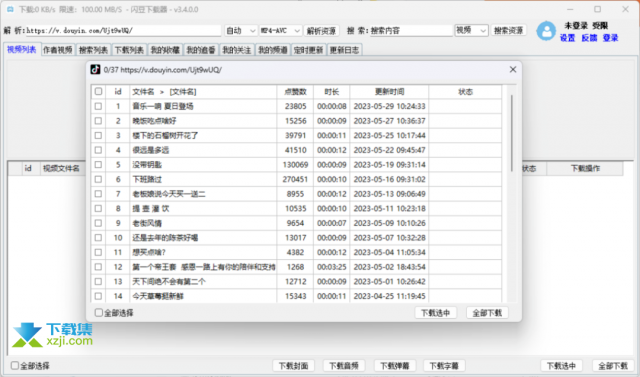
Task: Go to the 我的追番 tab
Action: pyautogui.click(x=201, y=50)
